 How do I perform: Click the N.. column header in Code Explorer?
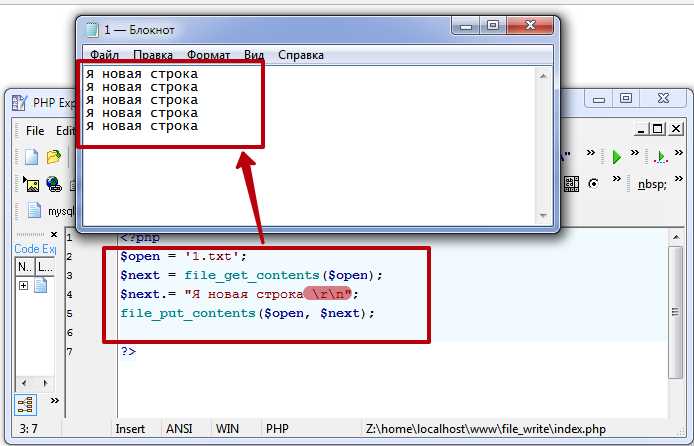(24, 266)
